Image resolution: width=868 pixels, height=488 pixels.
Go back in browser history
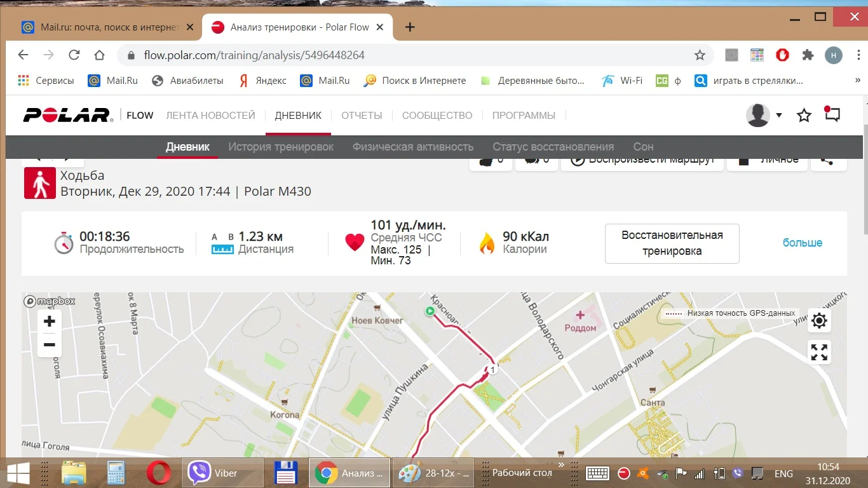pyautogui.click(x=24, y=55)
